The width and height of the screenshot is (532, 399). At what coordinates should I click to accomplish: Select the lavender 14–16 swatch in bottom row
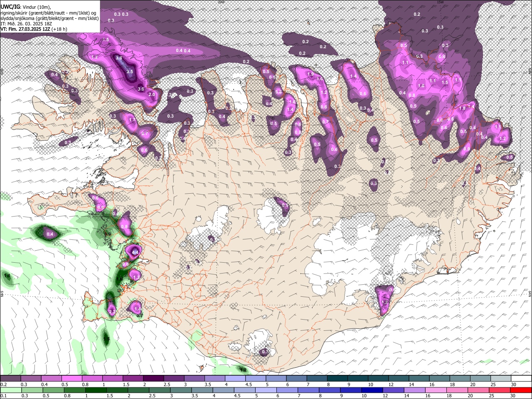(415, 390)
